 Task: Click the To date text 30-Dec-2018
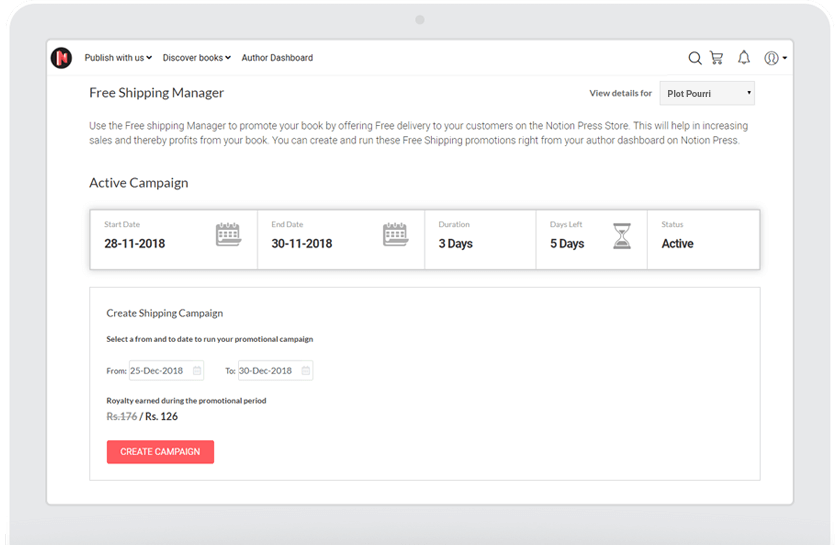pos(265,371)
